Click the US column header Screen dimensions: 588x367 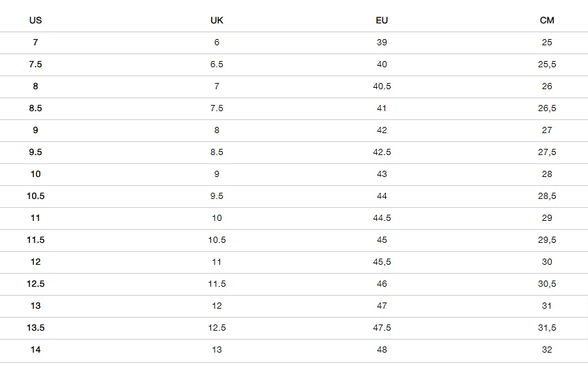pyautogui.click(x=35, y=21)
